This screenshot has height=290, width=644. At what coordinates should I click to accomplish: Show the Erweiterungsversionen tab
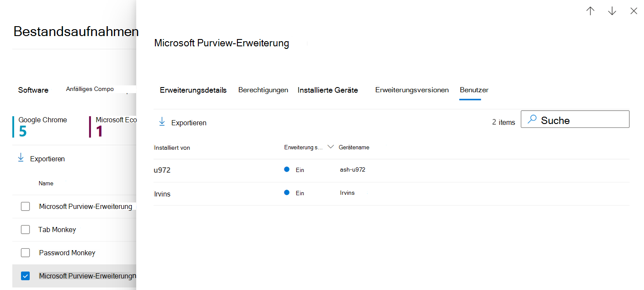pos(412,90)
